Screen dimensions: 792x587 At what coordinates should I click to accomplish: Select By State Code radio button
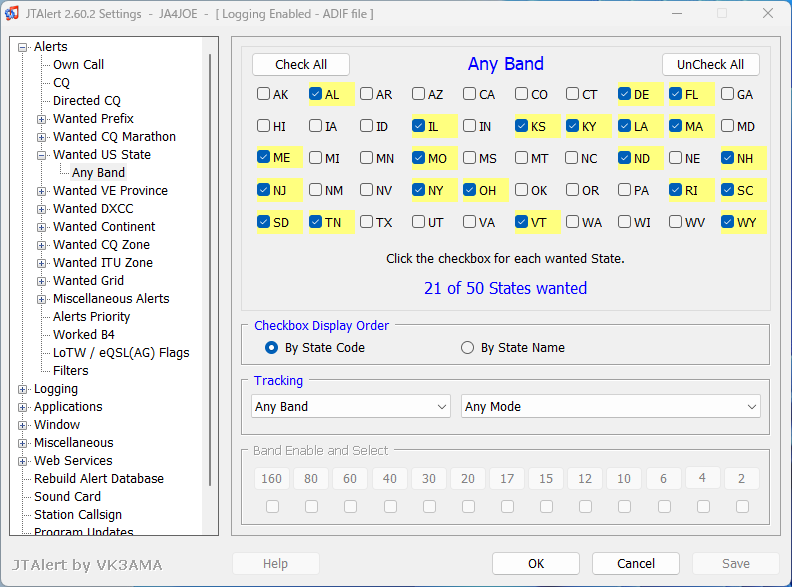[271, 348]
